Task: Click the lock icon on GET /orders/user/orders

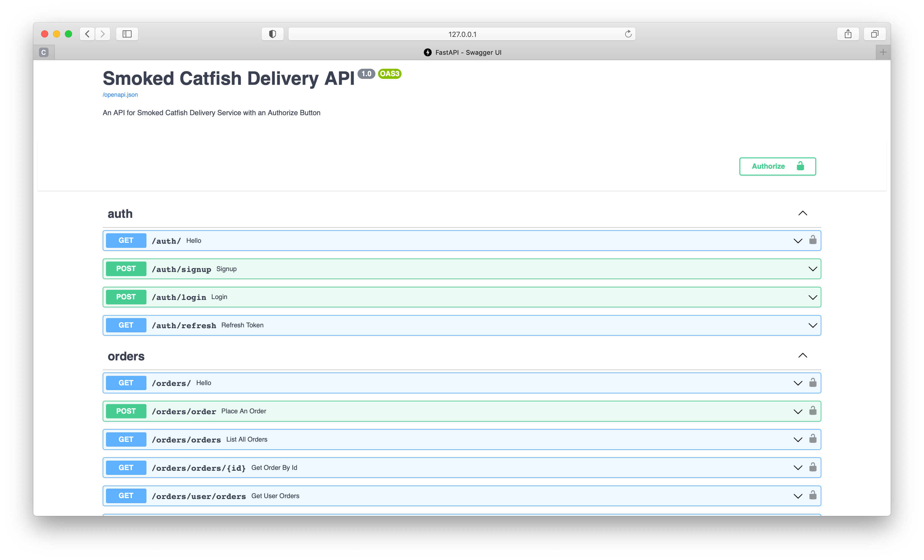Action: [x=813, y=495]
